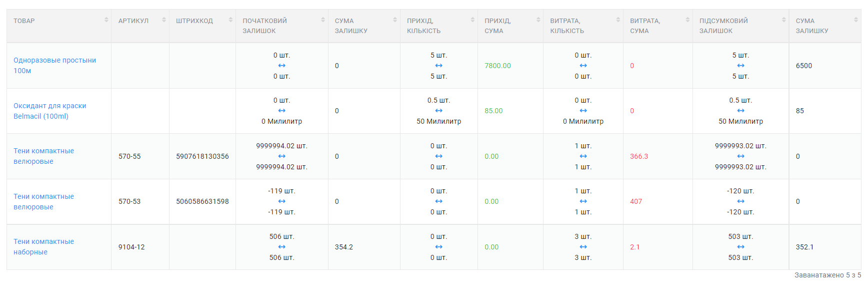Click sort arrows in Товар column header
Viewport: 868px width, 294px height.
[106, 20]
